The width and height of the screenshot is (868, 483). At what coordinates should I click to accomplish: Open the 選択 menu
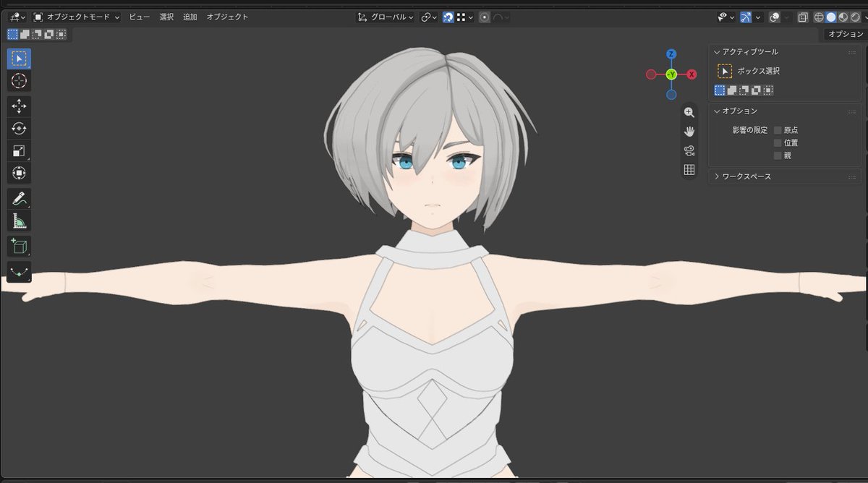click(166, 17)
